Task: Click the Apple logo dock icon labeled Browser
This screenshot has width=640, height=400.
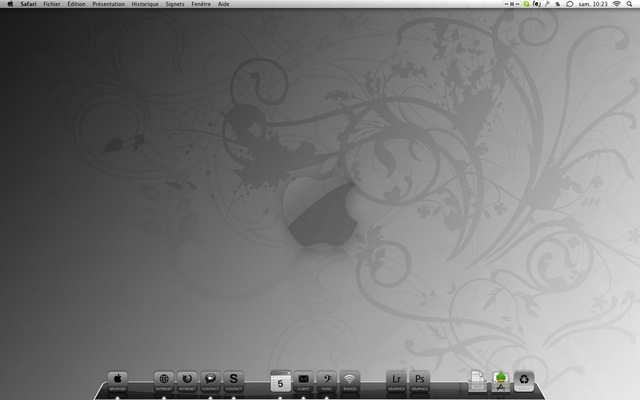Action: (x=118, y=381)
